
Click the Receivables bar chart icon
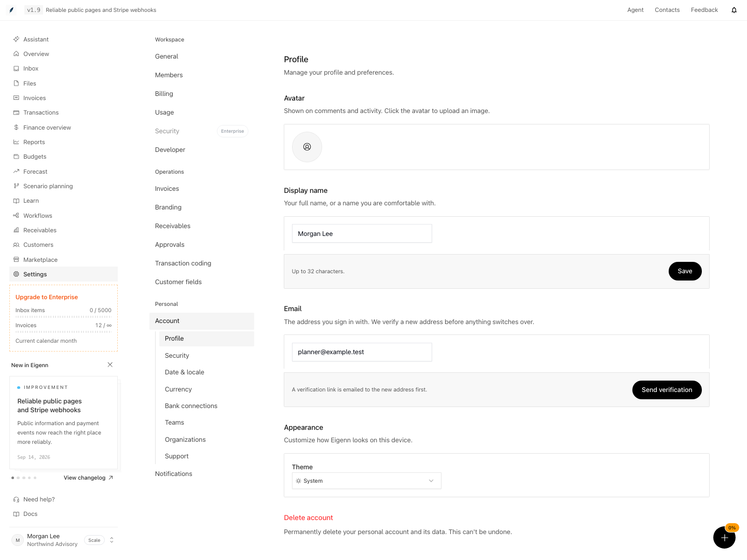coord(16,230)
